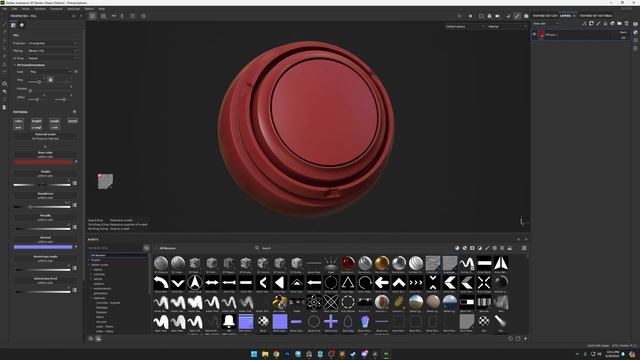Toggle grid view icon in Assets panel
640x360 pixels.
tap(524, 248)
